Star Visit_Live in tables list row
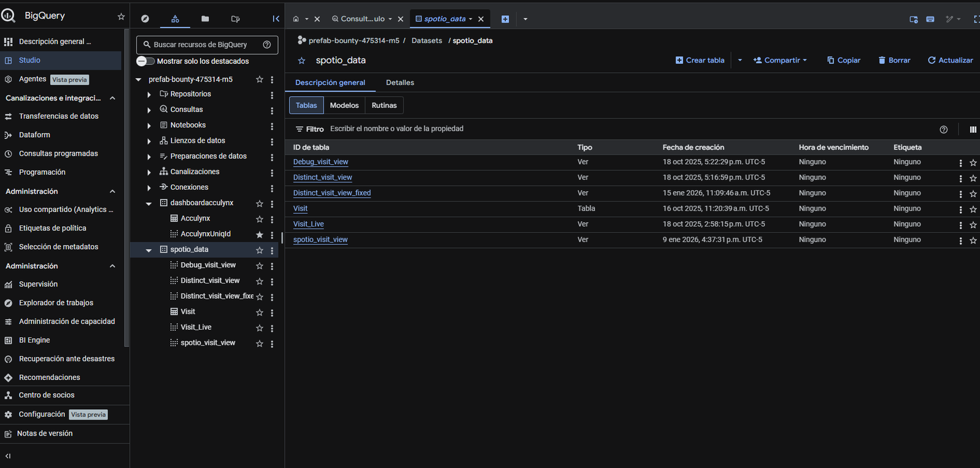980x468 pixels. coord(973,225)
